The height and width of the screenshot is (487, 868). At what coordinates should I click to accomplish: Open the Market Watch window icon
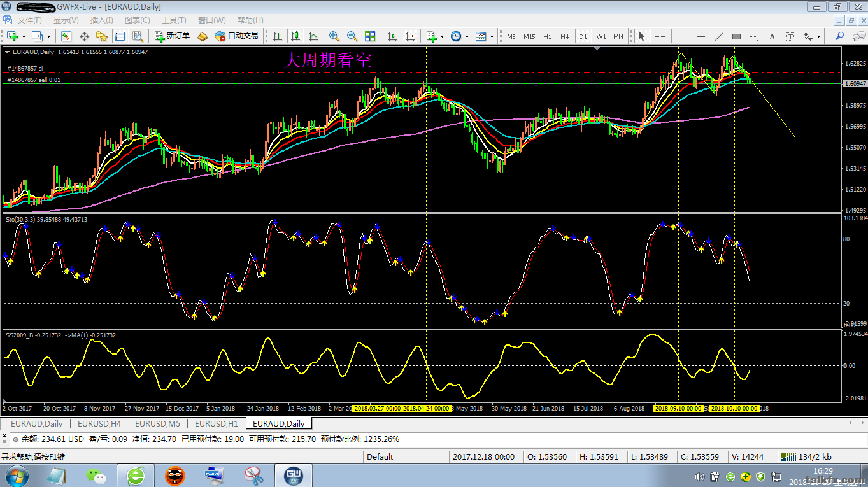click(x=66, y=36)
